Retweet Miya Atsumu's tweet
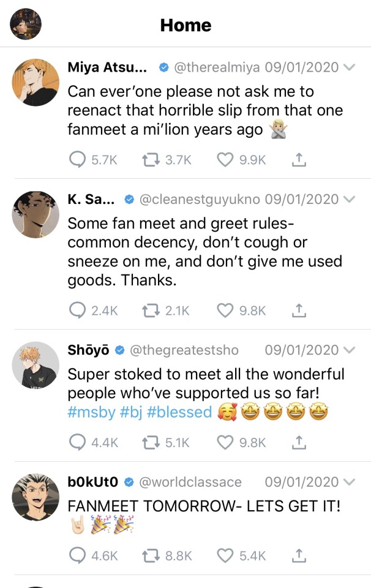Screen dimensions: 371x588 pyautogui.click(x=149, y=160)
